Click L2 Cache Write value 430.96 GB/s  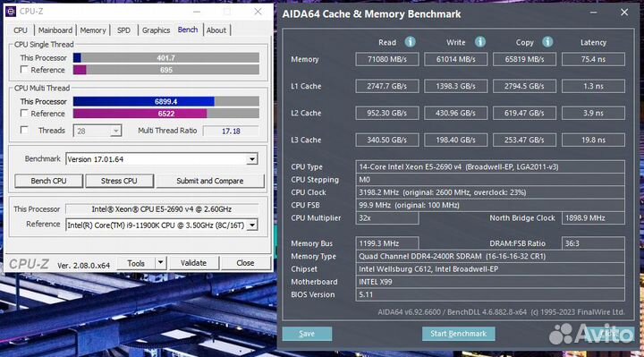pos(455,113)
